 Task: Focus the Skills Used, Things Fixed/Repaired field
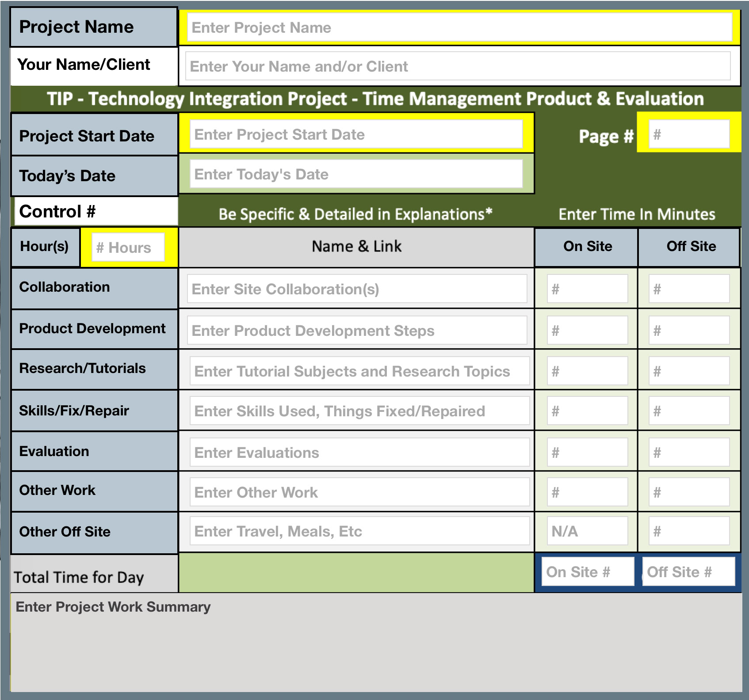tap(360, 411)
